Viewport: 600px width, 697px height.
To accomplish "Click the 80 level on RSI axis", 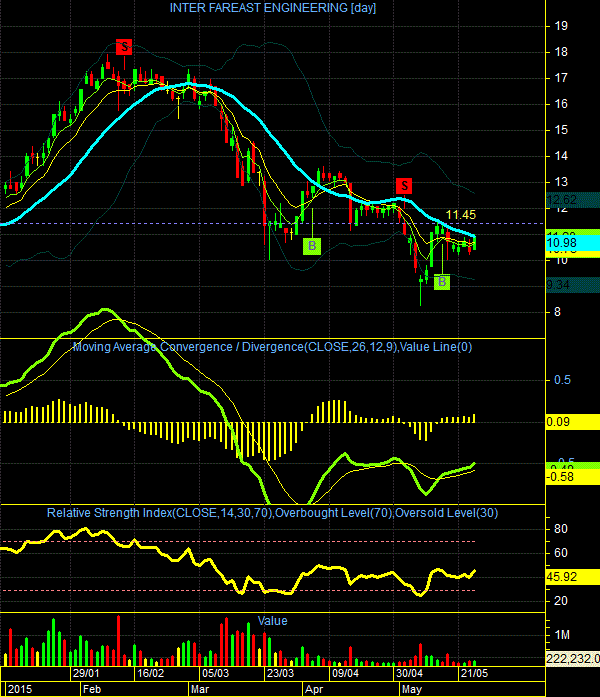I will pos(561,529).
